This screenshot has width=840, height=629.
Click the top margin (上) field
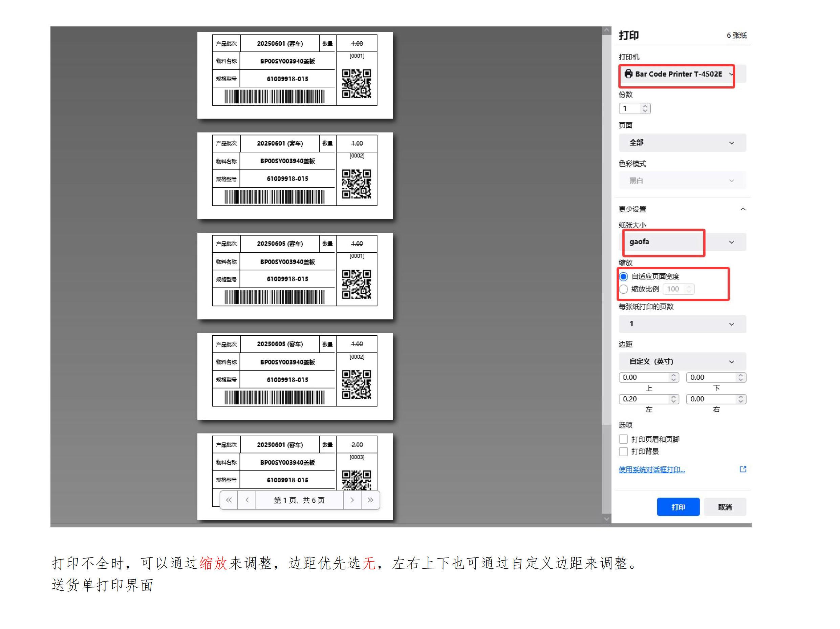tap(649, 377)
